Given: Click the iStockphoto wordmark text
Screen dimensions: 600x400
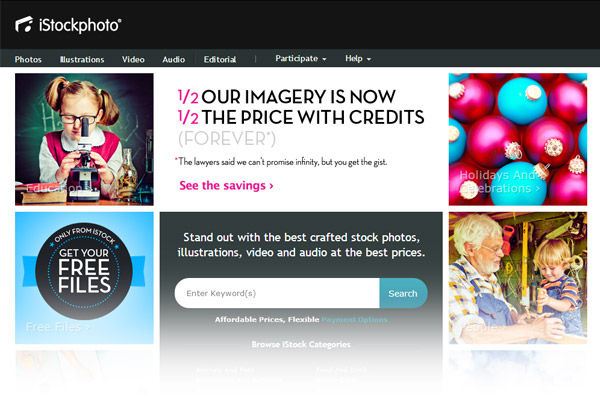Looking at the screenshot, I should click(80, 25).
